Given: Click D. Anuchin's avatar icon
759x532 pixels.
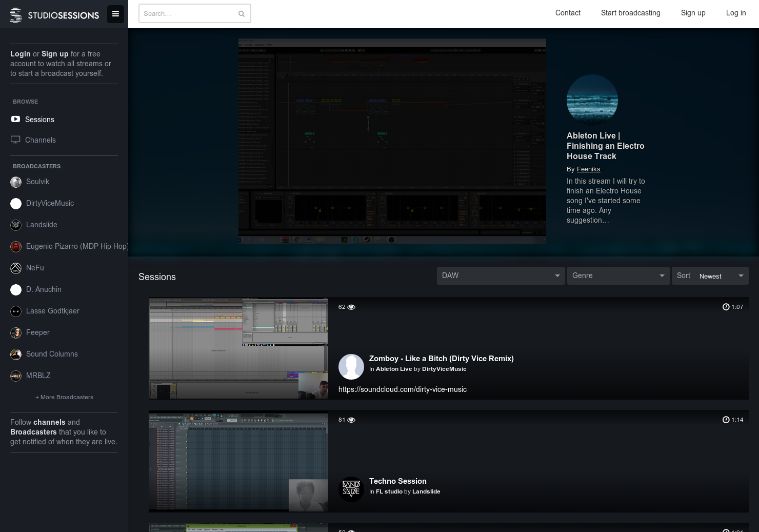Looking at the screenshot, I should click(16, 290).
